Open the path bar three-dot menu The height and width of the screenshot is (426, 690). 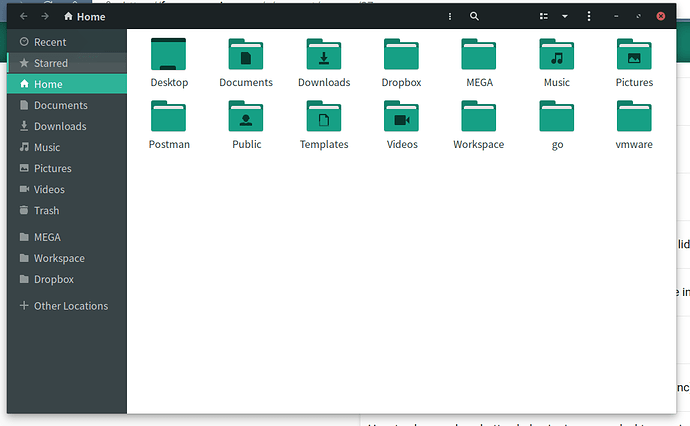[x=450, y=16]
